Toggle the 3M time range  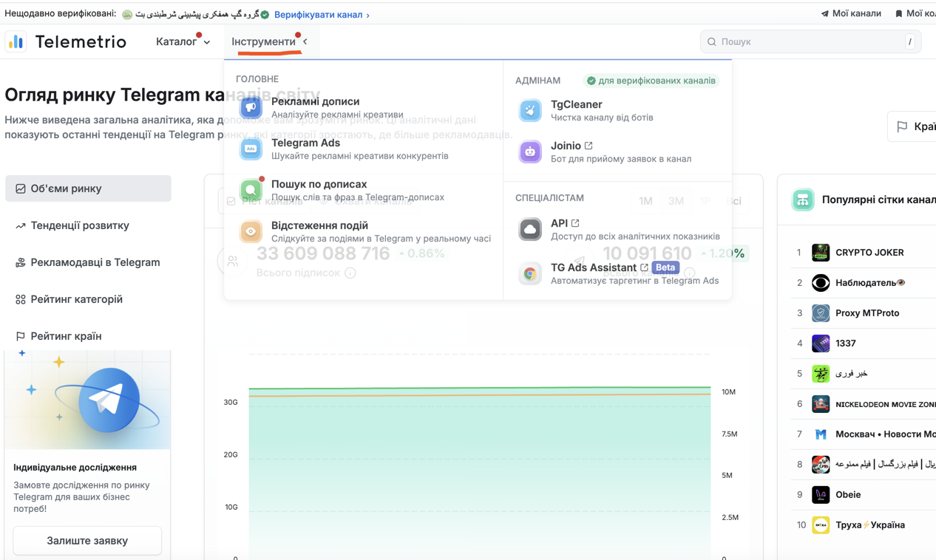[x=675, y=200]
